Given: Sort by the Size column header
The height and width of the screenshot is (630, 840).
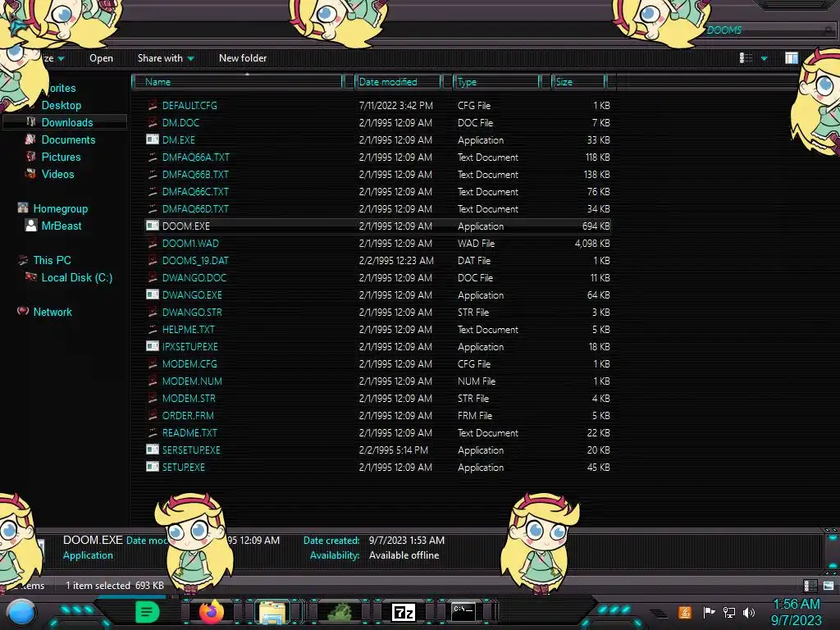Looking at the screenshot, I should 579,81.
